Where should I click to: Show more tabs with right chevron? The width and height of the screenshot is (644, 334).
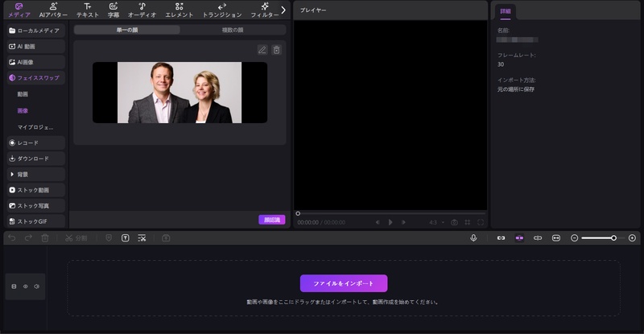point(283,10)
